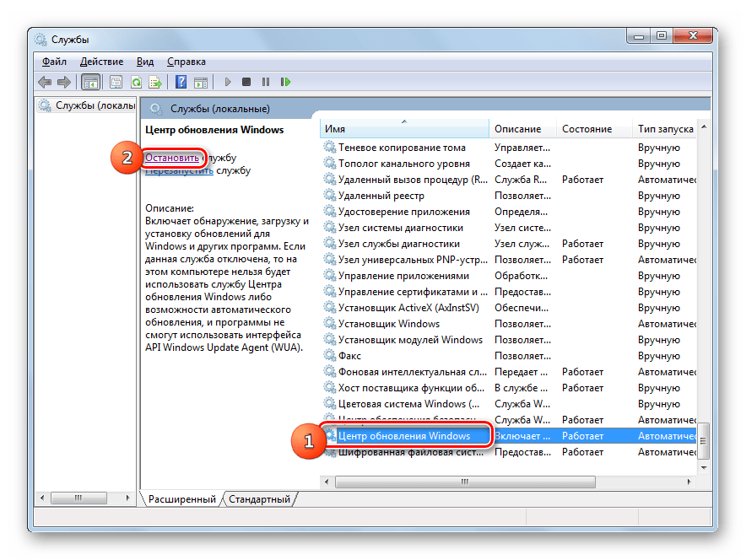746x560 pixels.
Task: Open the Help toolbar icon
Action: click(181, 83)
